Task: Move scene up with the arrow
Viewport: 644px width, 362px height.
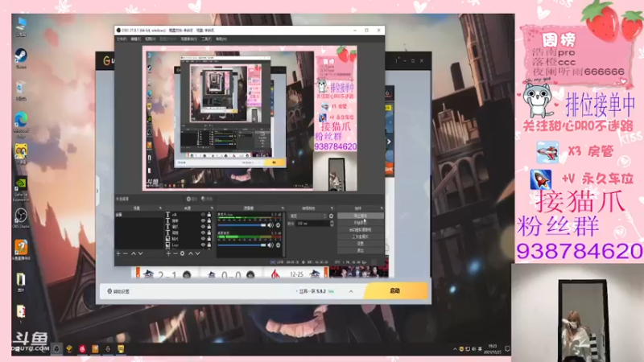Action: point(134,253)
